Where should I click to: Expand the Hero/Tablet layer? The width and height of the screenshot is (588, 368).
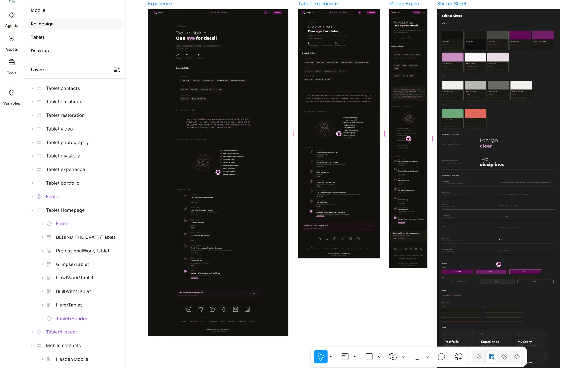click(x=42, y=305)
